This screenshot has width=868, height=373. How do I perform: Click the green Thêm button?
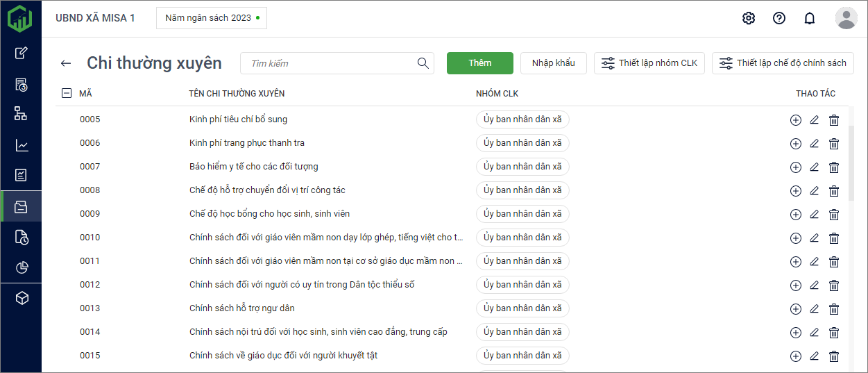point(479,63)
